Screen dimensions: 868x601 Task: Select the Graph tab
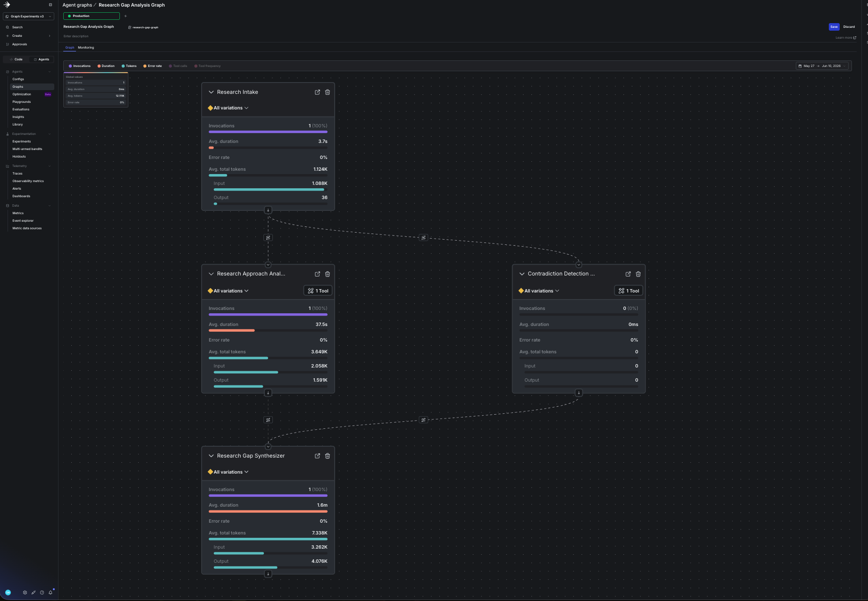coord(70,48)
